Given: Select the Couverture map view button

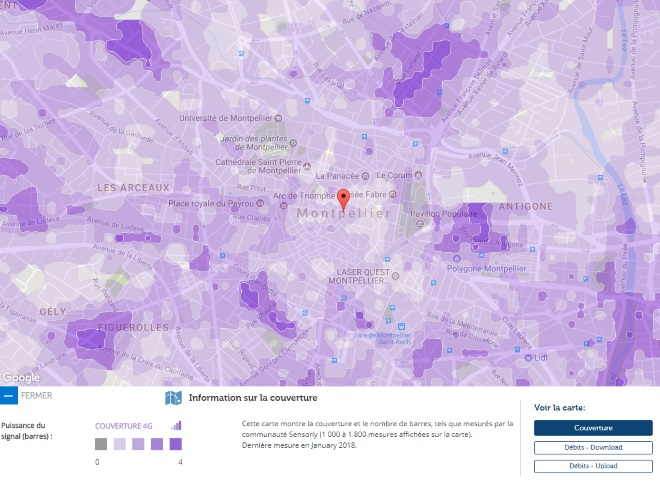Looking at the screenshot, I should pos(593,428).
